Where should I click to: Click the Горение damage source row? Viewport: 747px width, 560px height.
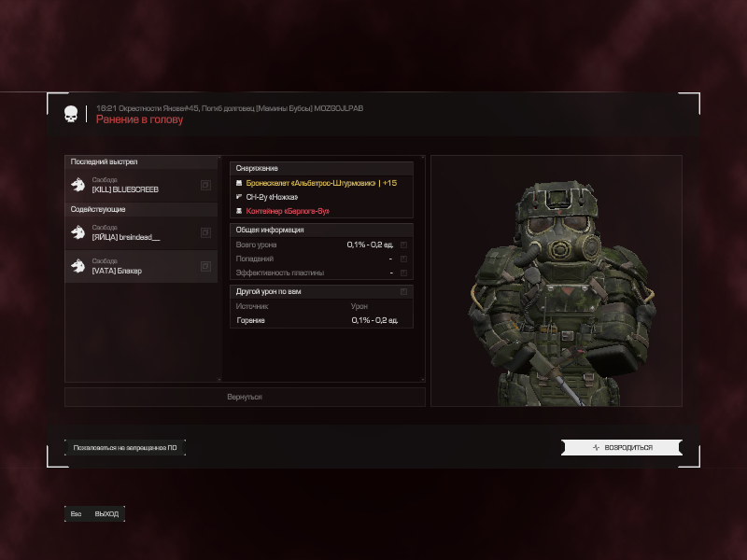click(x=321, y=320)
